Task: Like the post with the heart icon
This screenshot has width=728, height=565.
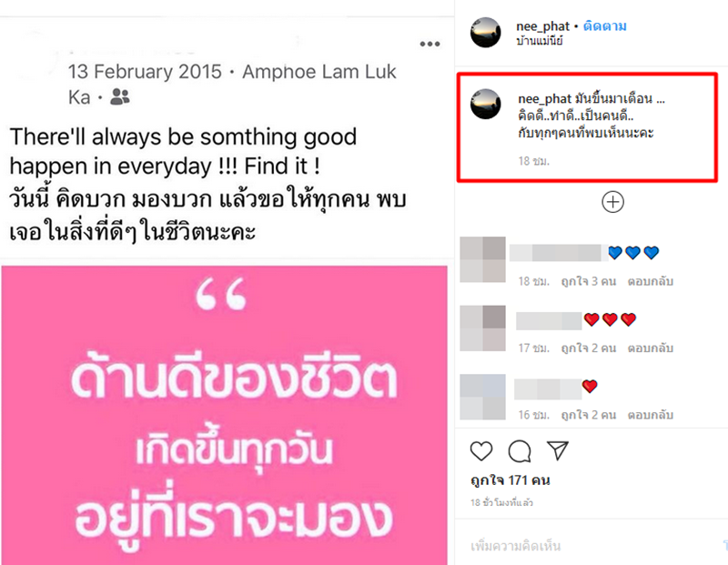Action: point(481,450)
